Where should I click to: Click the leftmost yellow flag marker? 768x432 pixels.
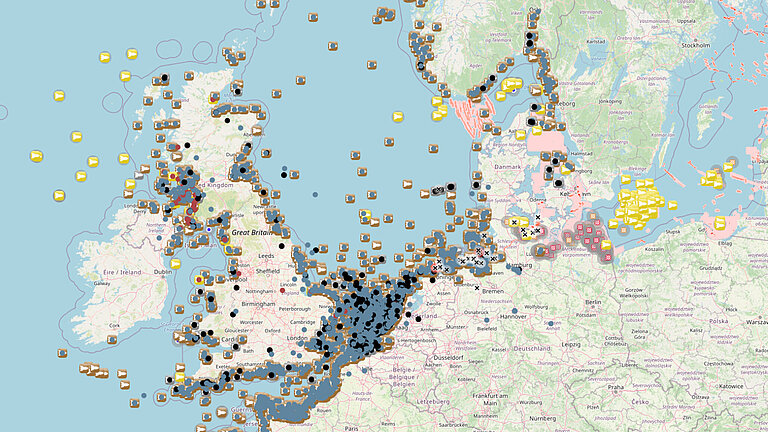(x=36, y=156)
